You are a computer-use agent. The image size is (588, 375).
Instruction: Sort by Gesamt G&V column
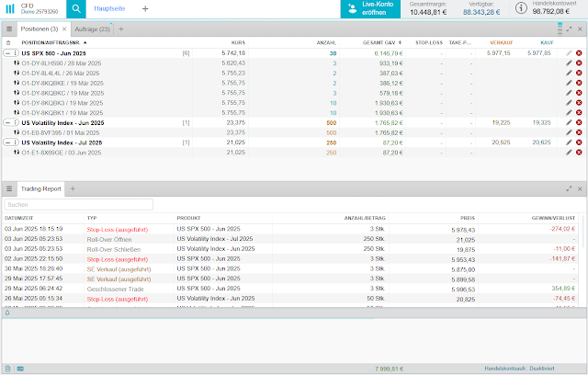pos(382,43)
